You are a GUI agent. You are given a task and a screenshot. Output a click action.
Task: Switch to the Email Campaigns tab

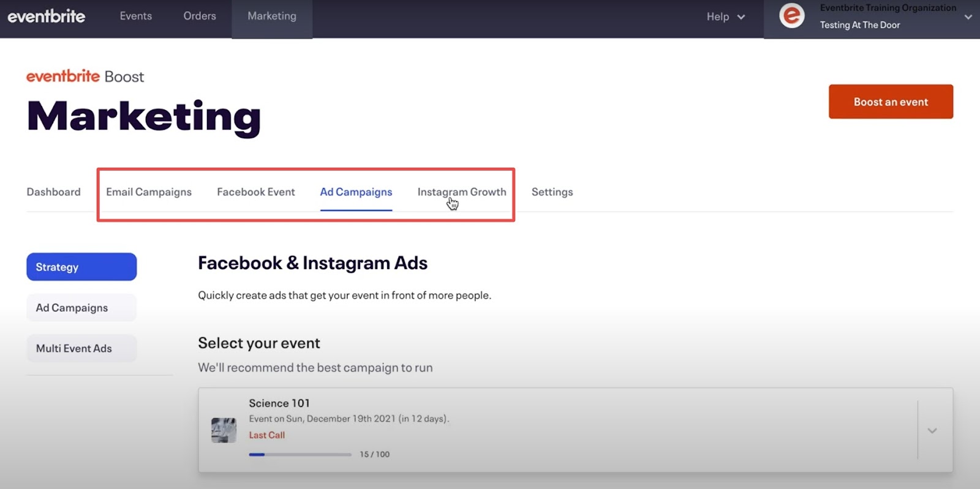(x=149, y=192)
